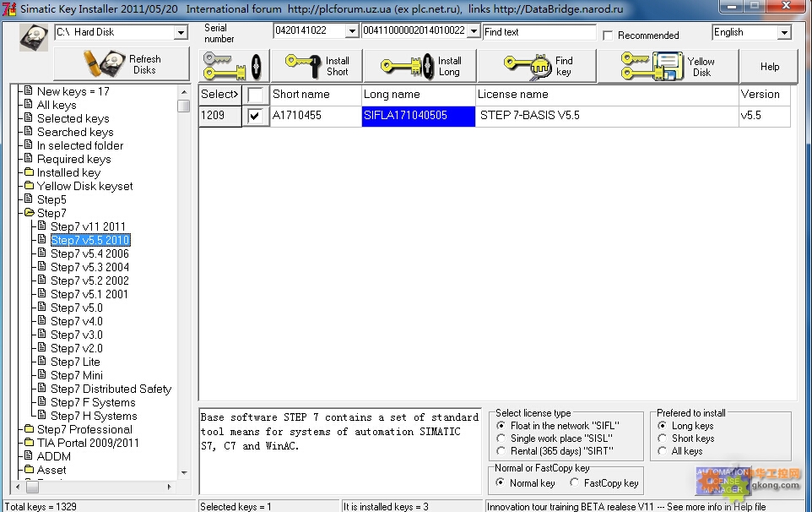Click the double-key install button

(232, 66)
